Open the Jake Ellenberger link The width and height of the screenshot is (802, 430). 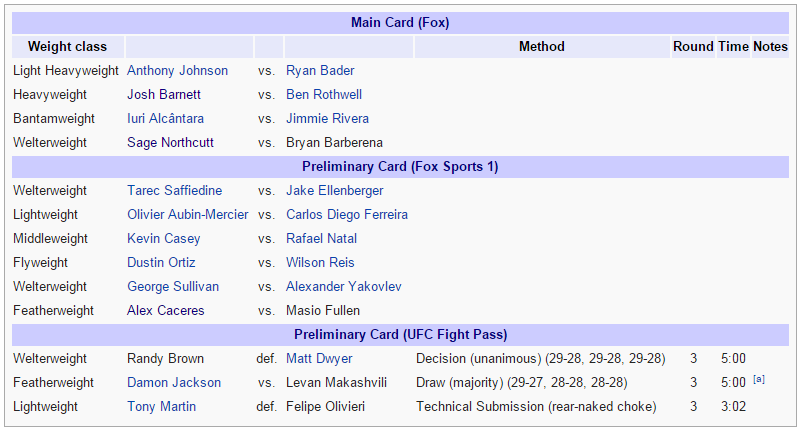pyautogui.click(x=335, y=191)
